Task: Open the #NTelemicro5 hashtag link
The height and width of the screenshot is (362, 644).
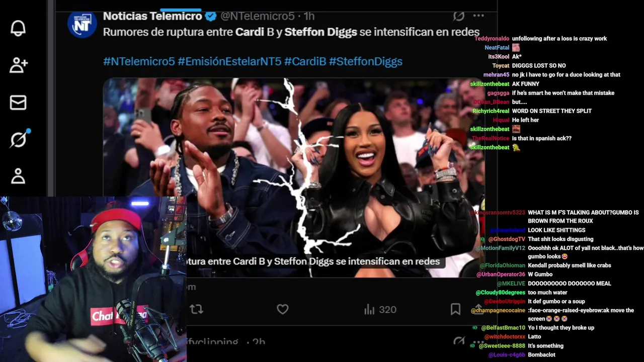Action: 139,61
